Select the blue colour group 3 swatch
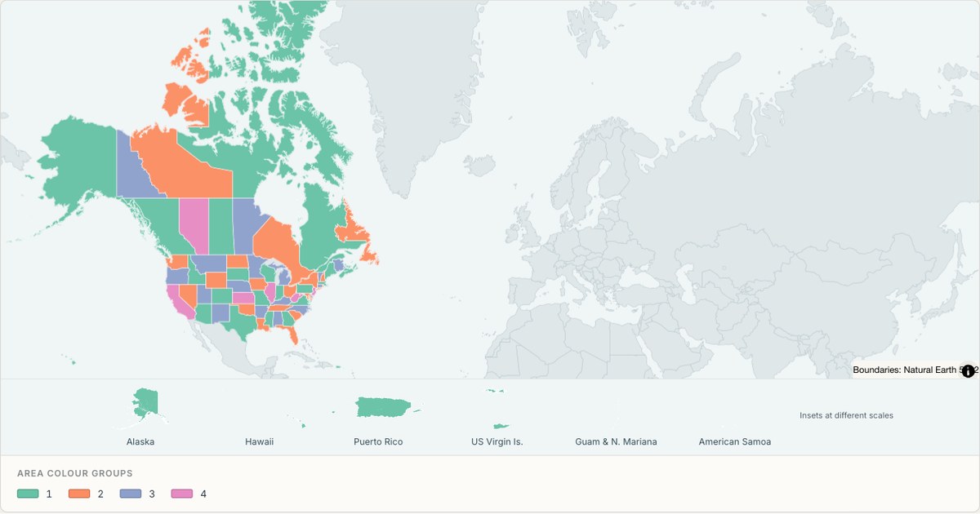The width and height of the screenshot is (980, 514). coord(131,494)
